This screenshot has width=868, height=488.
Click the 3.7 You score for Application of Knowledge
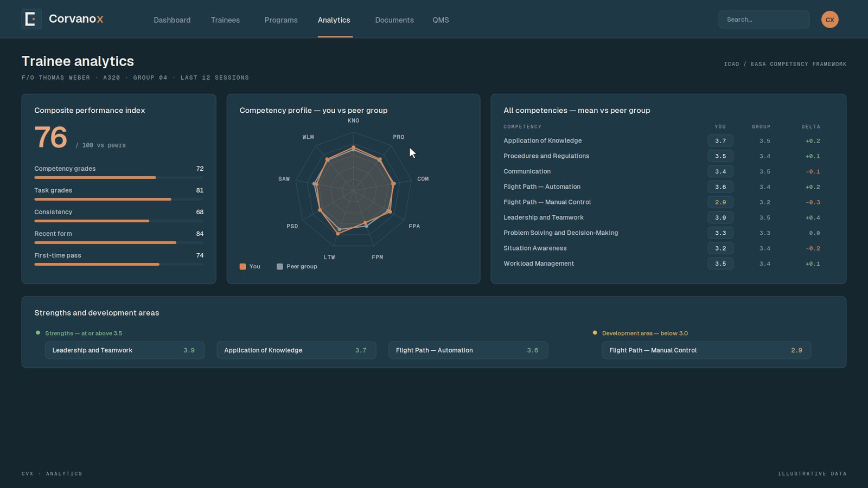pyautogui.click(x=720, y=141)
